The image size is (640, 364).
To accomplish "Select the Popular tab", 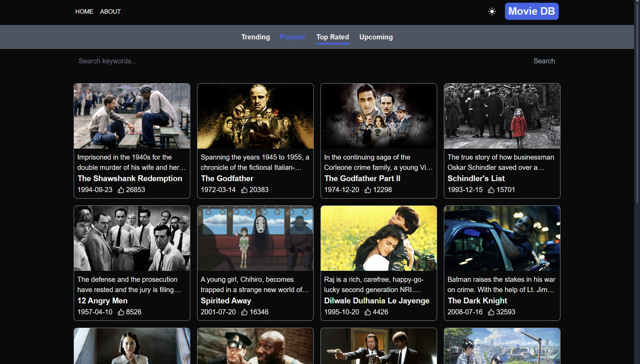I will point(292,37).
